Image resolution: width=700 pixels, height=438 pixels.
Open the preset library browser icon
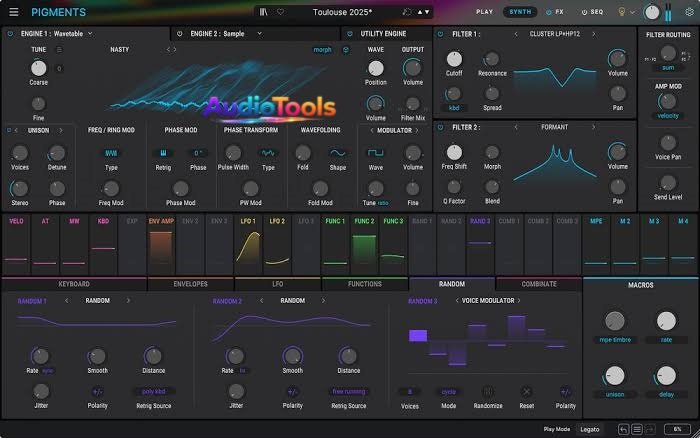click(264, 12)
